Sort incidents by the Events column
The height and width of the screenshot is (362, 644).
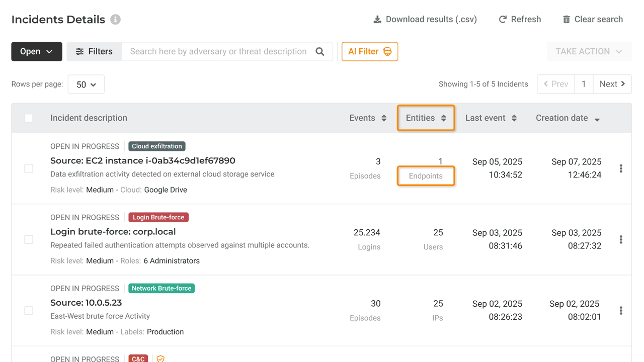[x=368, y=118]
